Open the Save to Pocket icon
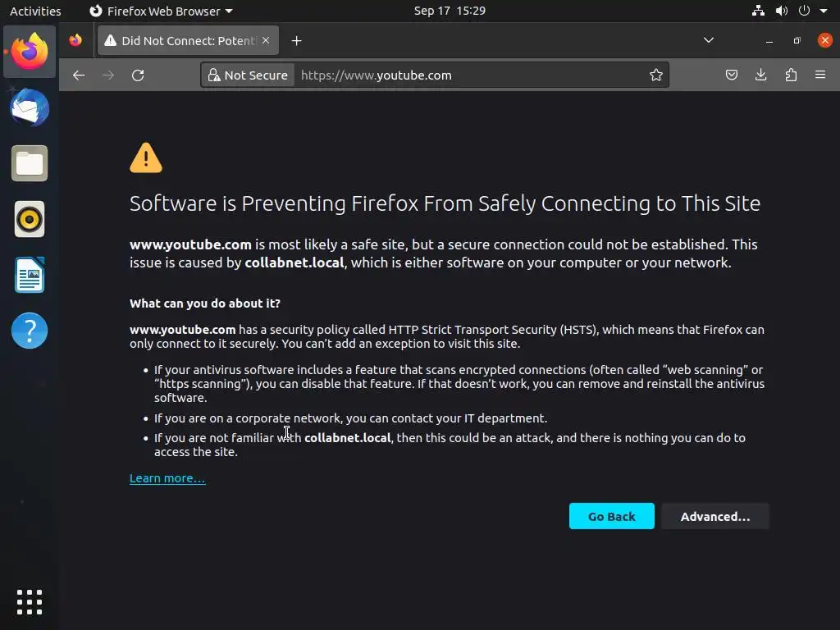The image size is (840, 630). pyautogui.click(x=732, y=75)
